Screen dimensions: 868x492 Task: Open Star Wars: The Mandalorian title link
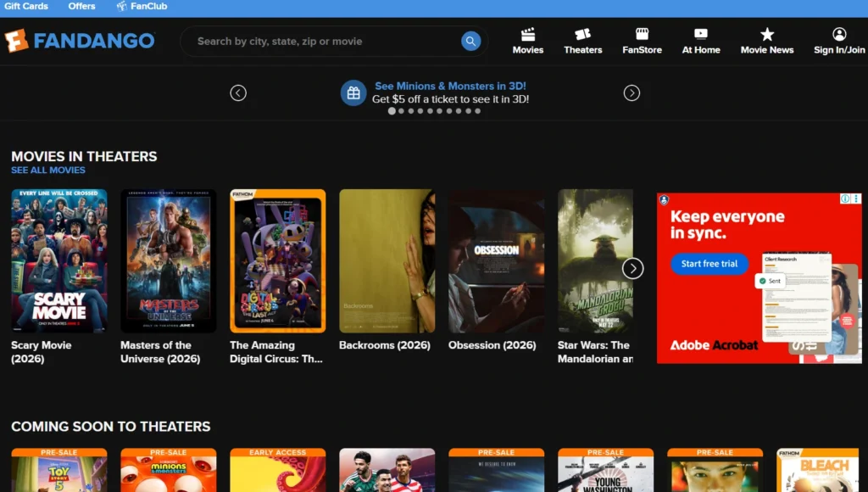point(595,352)
